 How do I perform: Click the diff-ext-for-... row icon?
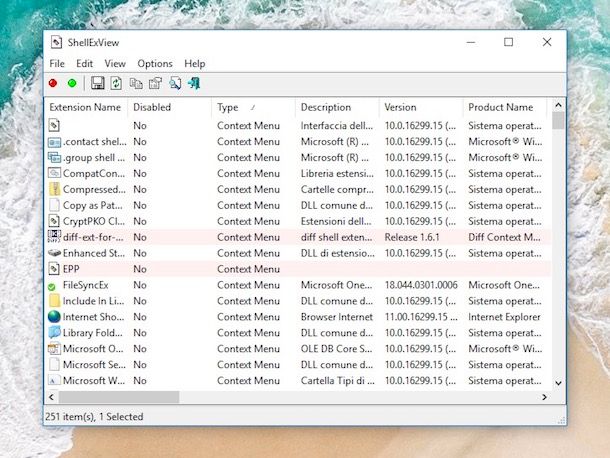coord(54,237)
